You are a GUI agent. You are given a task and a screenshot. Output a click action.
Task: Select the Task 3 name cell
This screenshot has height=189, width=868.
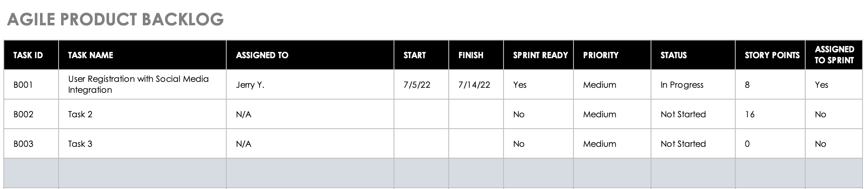click(80, 144)
